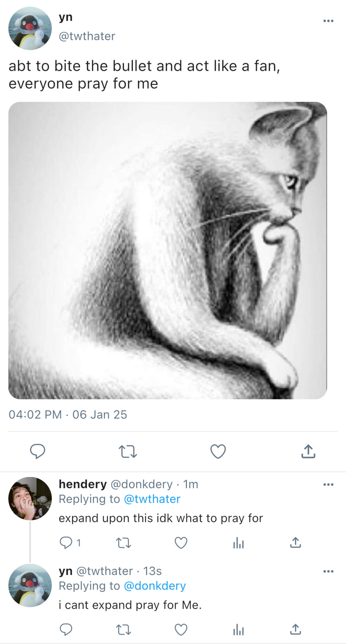Viewport: 346px width, 644px height.
Task: Open more options on hendery's reply
Action: tap(328, 484)
